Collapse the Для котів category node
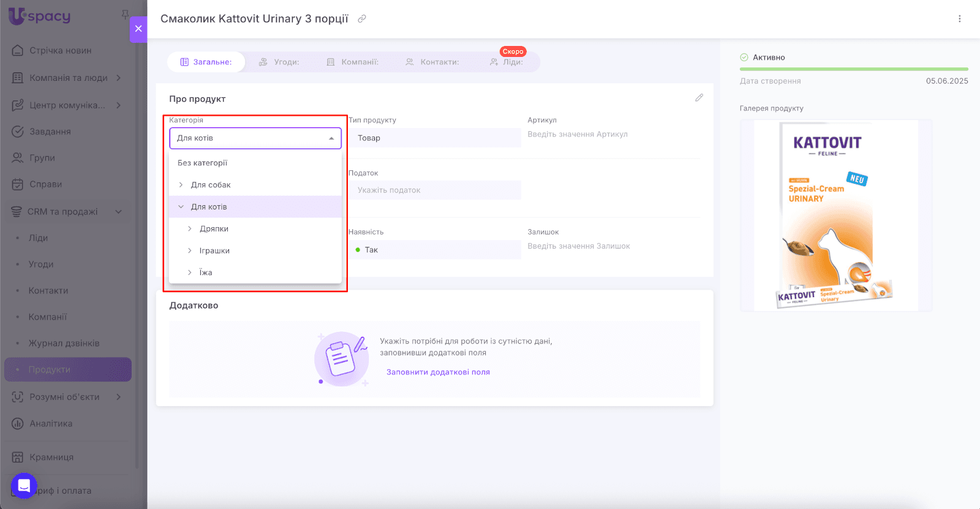Viewport: 980px width, 509px height. tap(181, 207)
